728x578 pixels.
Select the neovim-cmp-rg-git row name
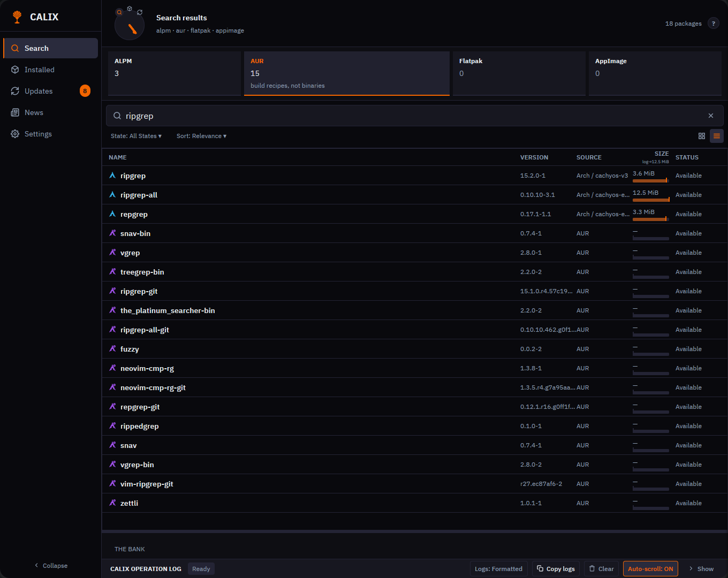click(153, 387)
